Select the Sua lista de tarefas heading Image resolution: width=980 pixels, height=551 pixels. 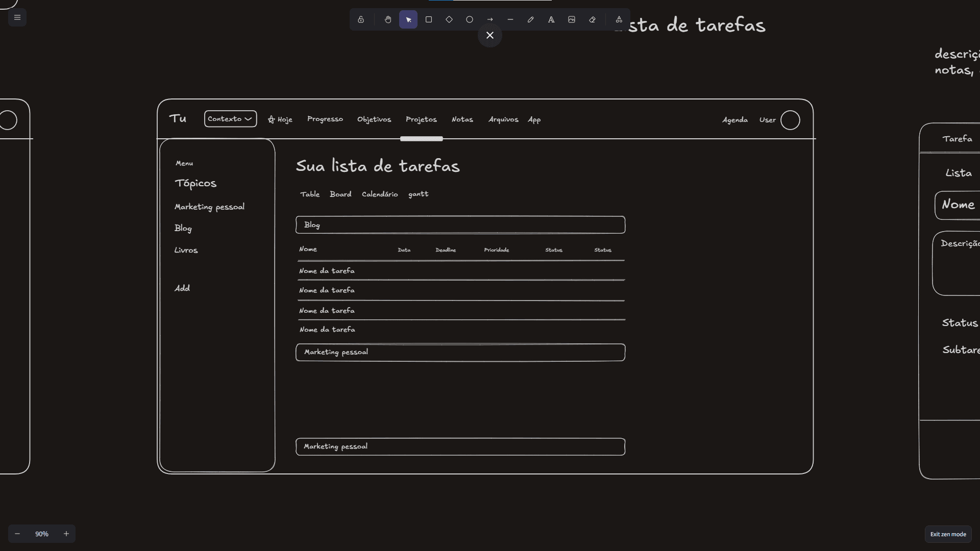coord(378,166)
